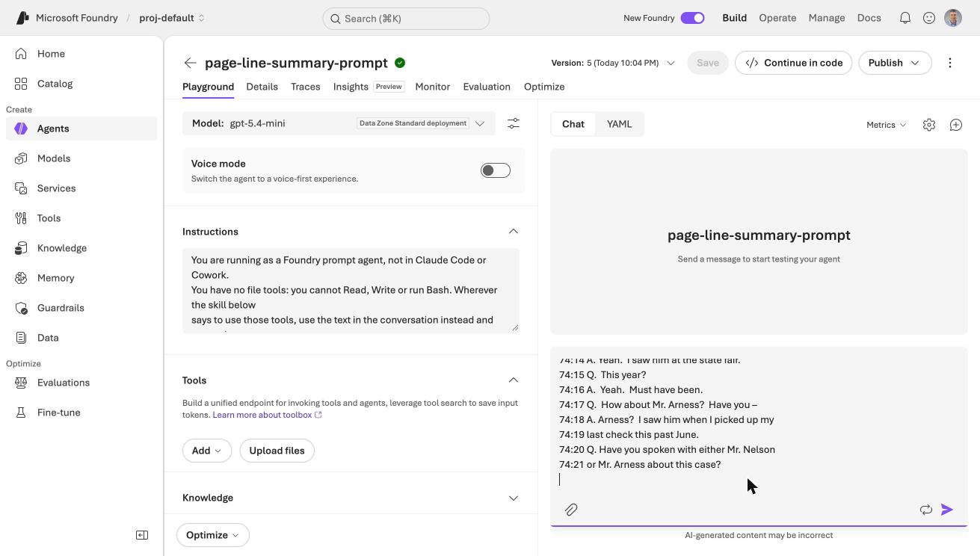Open Guardrails in the sidebar
980x556 pixels.
coord(81,308)
